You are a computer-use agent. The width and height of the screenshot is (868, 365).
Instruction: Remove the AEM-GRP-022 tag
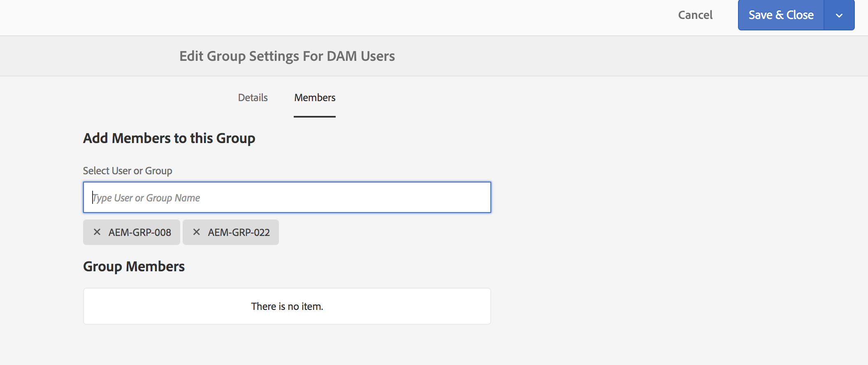coord(197,232)
